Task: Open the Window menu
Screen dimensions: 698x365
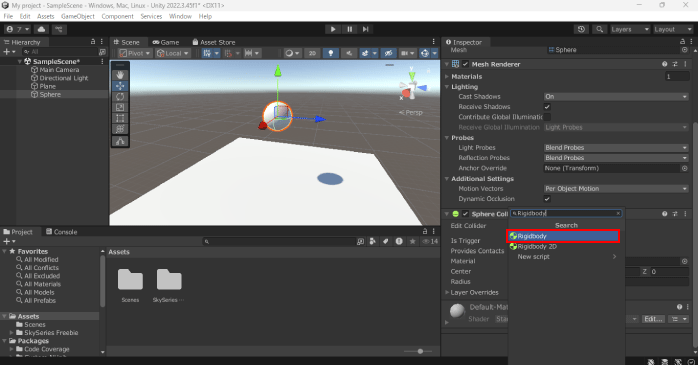Action: (x=180, y=16)
